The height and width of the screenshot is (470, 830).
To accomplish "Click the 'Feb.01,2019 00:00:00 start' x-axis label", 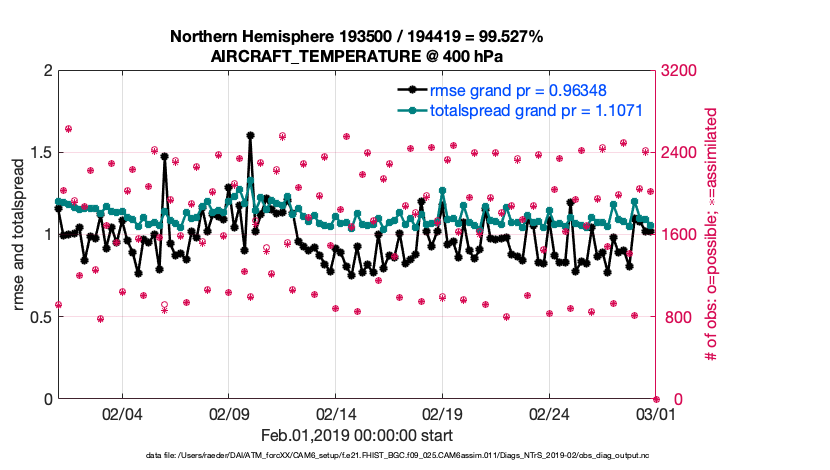I will pyautogui.click(x=356, y=436).
